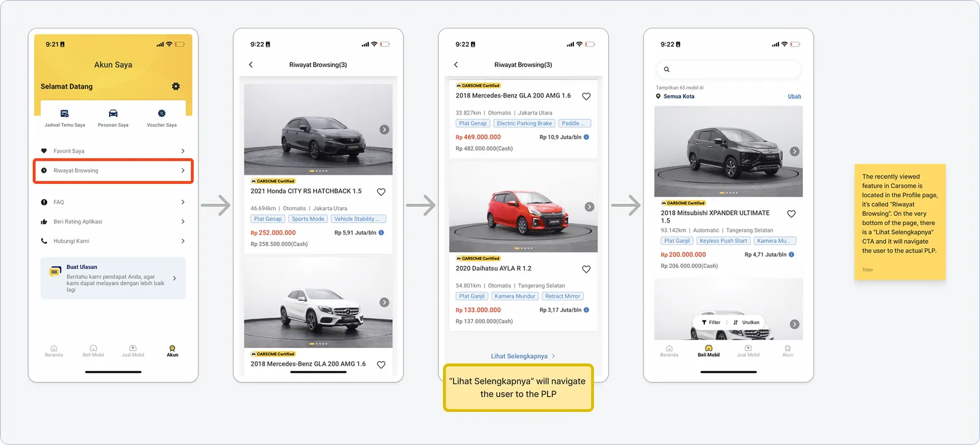Click the search field on the listing page
The image size is (980, 445).
[729, 69]
